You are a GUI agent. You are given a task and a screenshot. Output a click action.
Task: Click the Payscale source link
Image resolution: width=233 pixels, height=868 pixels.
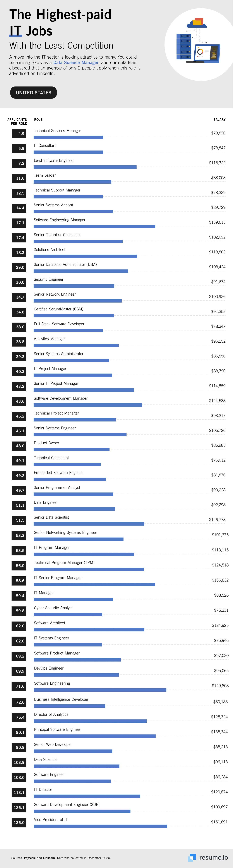click(29, 858)
